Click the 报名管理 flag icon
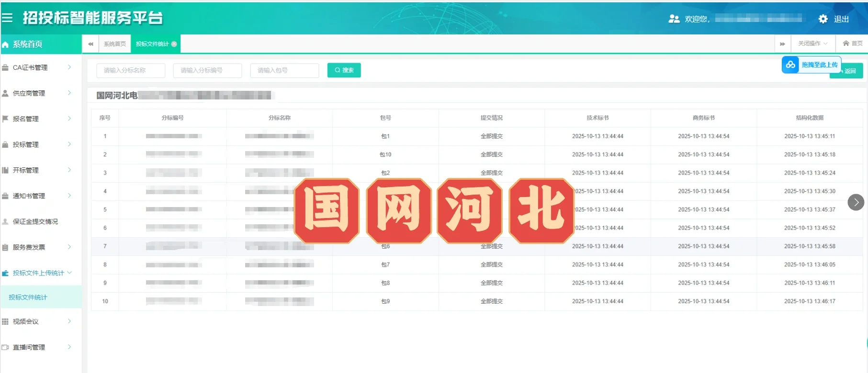Viewport: 868px width, 373px height. (5, 119)
